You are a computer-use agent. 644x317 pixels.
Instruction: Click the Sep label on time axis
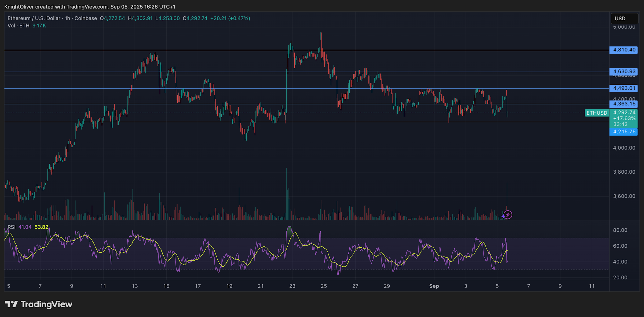coord(434,286)
